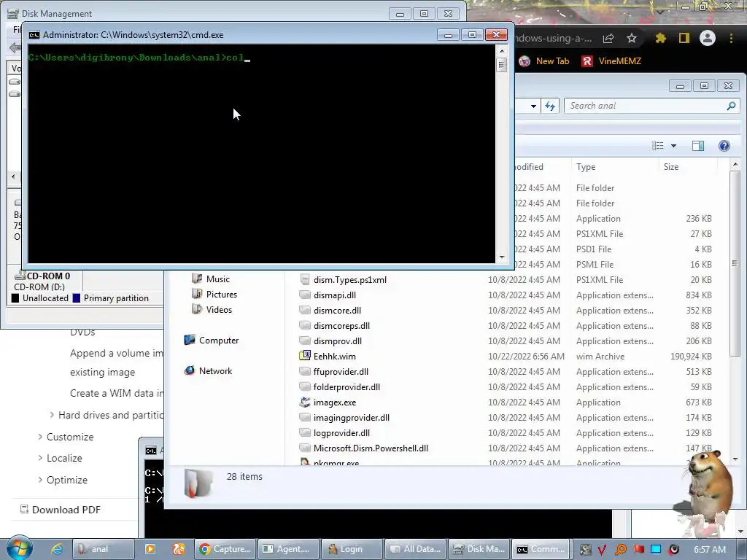Expand Hard drives and partitions section

pyautogui.click(x=52, y=415)
